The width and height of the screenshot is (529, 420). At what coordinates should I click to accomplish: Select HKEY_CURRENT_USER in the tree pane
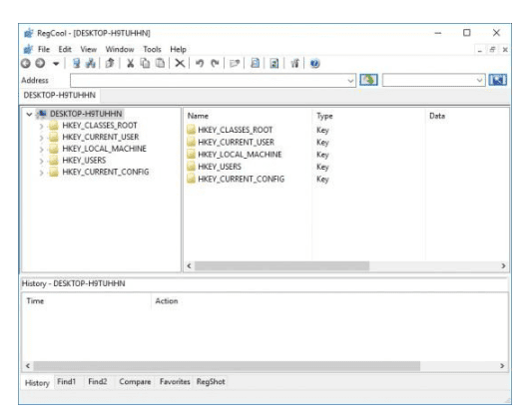101,137
